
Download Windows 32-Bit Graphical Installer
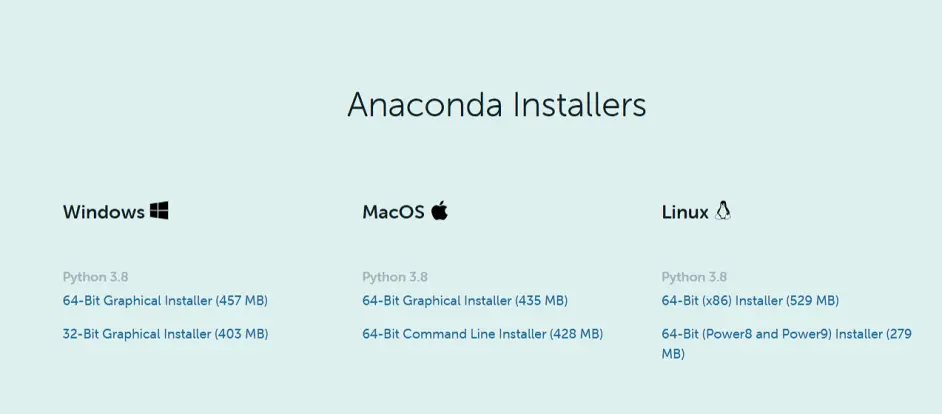pyautogui.click(x=164, y=334)
